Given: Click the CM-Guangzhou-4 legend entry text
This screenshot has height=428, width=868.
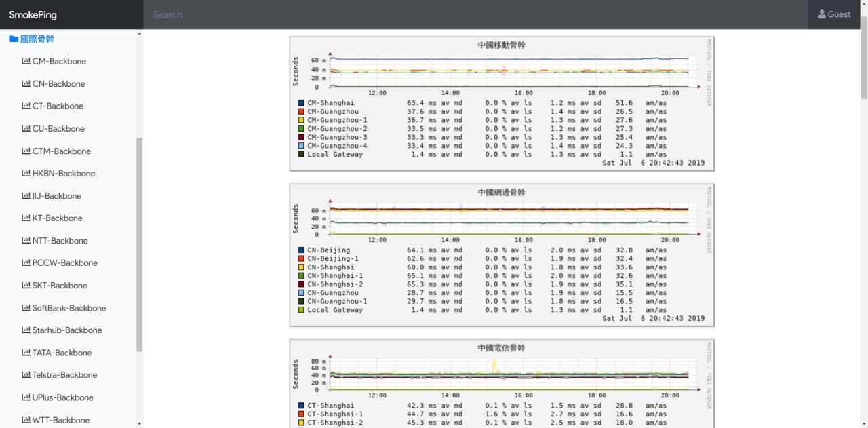Looking at the screenshot, I should pyautogui.click(x=337, y=146).
